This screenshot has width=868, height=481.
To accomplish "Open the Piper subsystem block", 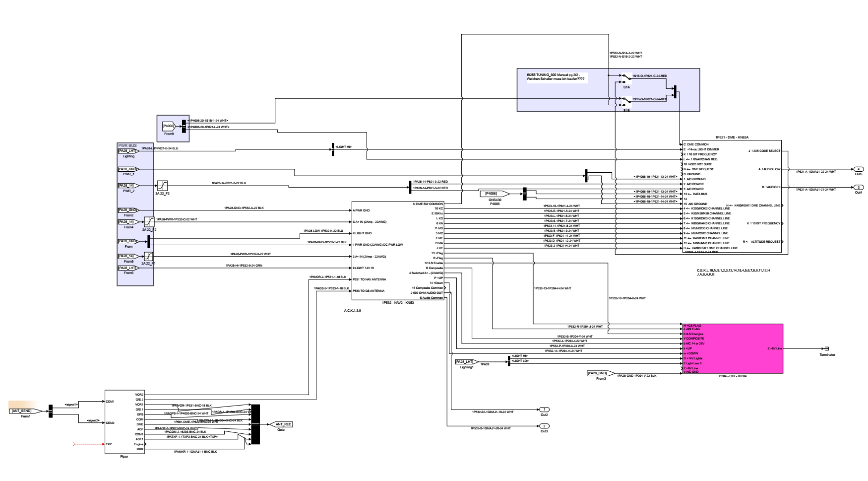I will pos(124,422).
